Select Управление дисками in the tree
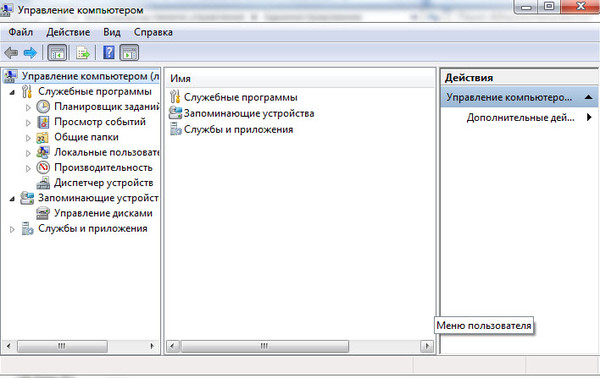 click(x=103, y=213)
